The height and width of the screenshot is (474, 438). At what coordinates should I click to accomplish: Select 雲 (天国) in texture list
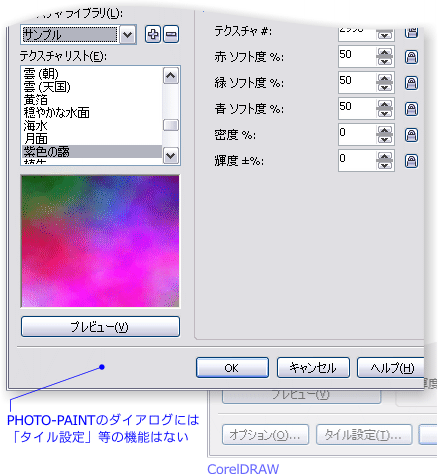coord(92,87)
